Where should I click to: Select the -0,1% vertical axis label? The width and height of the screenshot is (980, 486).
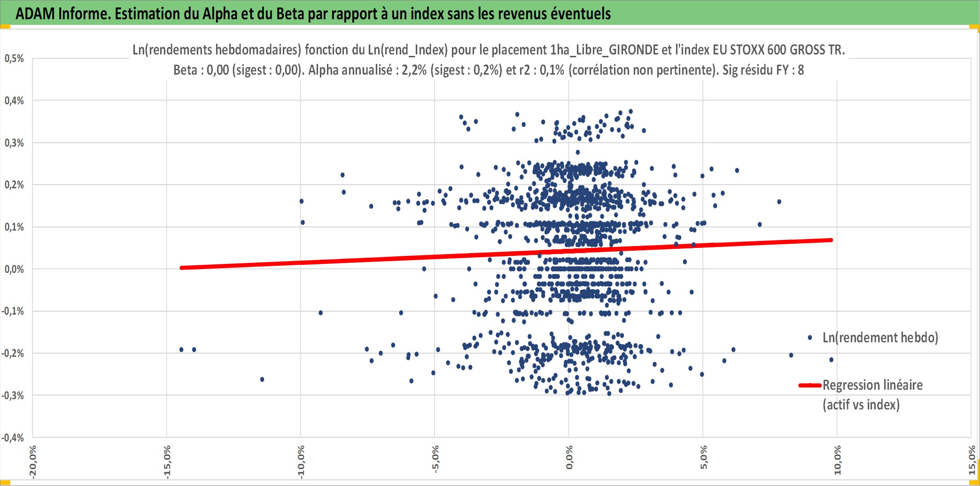coord(13,311)
